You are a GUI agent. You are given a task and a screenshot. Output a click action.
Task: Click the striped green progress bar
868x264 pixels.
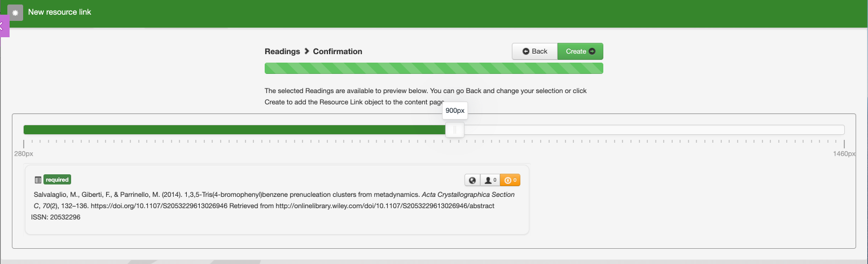tap(433, 69)
